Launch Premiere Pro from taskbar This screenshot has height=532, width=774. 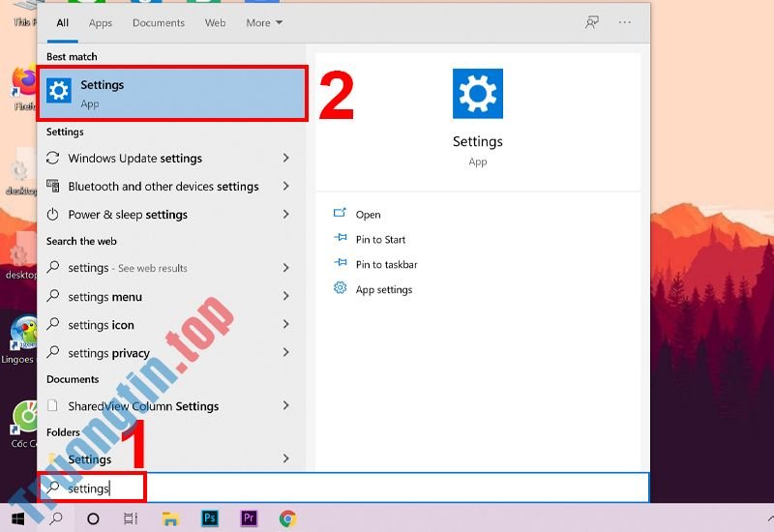click(249, 518)
